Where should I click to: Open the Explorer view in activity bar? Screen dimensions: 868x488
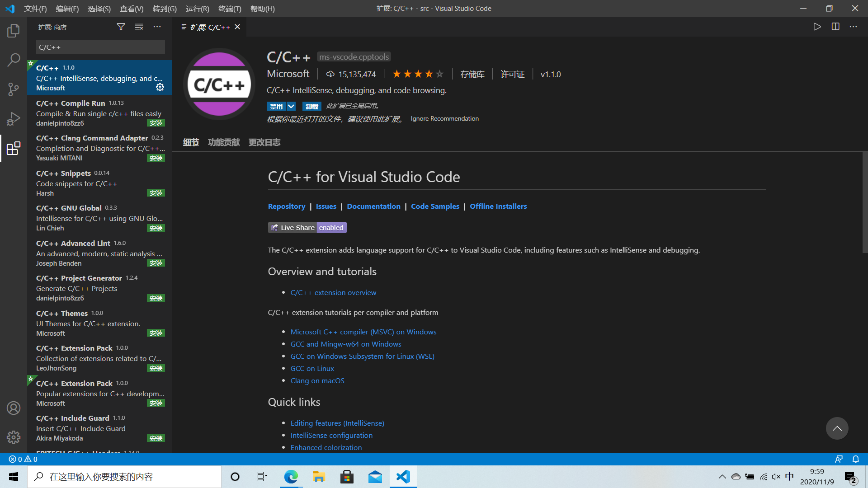tap(14, 31)
